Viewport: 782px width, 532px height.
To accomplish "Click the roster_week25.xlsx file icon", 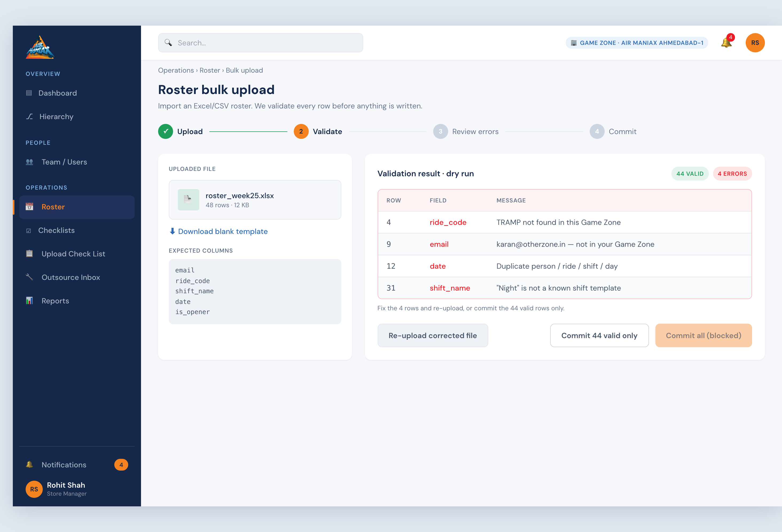I will (188, 199).
